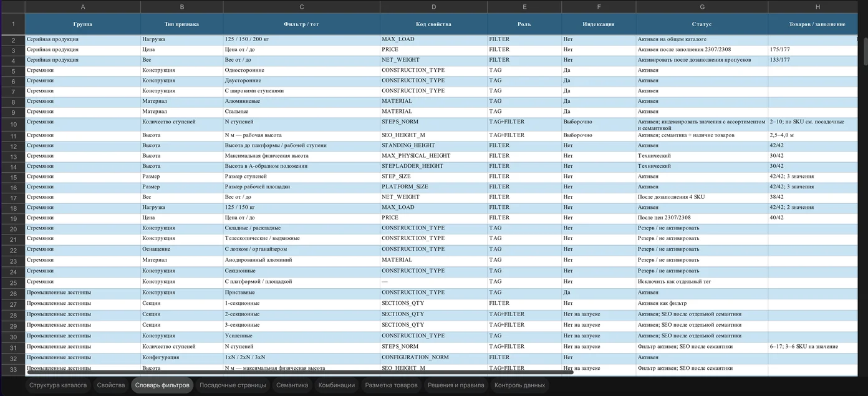
Task: Select column A by its header letter
Action: tap(83, 7)
